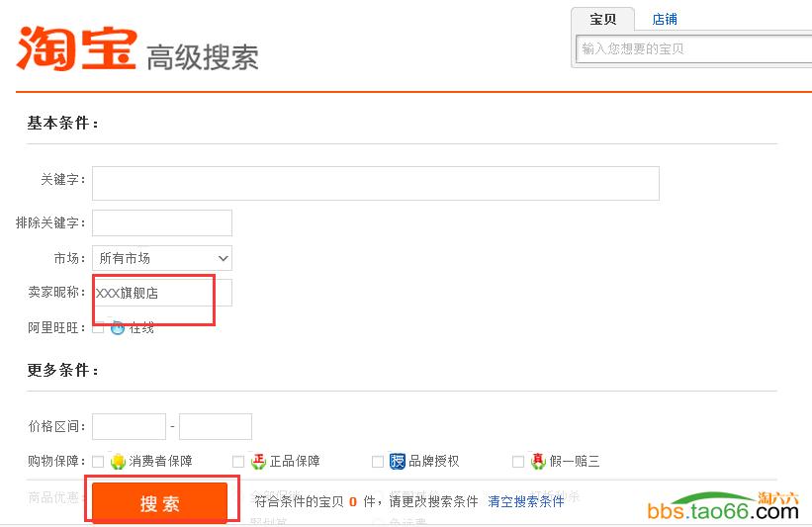
Task: Click the maximum 价格区间 input box
Action: click(216, 426)
